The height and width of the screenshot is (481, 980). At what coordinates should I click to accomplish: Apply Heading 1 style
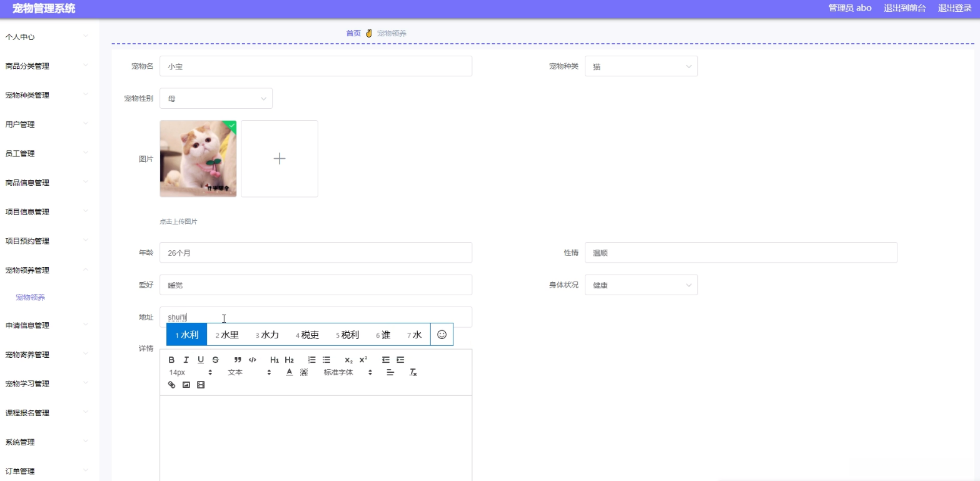click(x=275, y=360)
